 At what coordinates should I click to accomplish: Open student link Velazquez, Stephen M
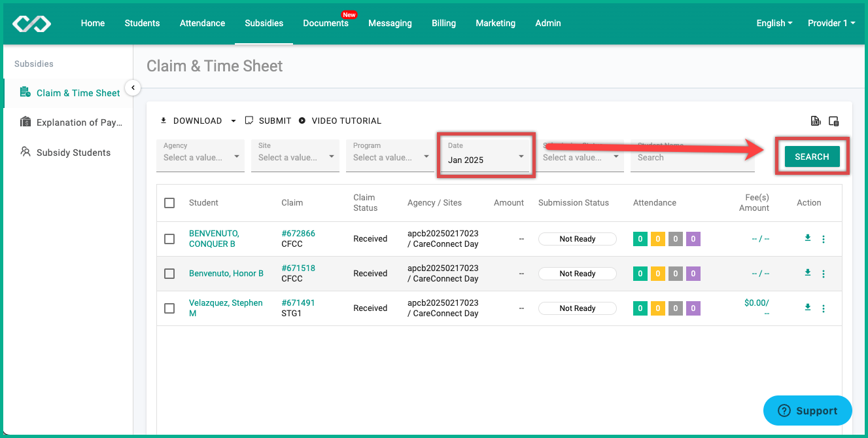pos(226,308)
